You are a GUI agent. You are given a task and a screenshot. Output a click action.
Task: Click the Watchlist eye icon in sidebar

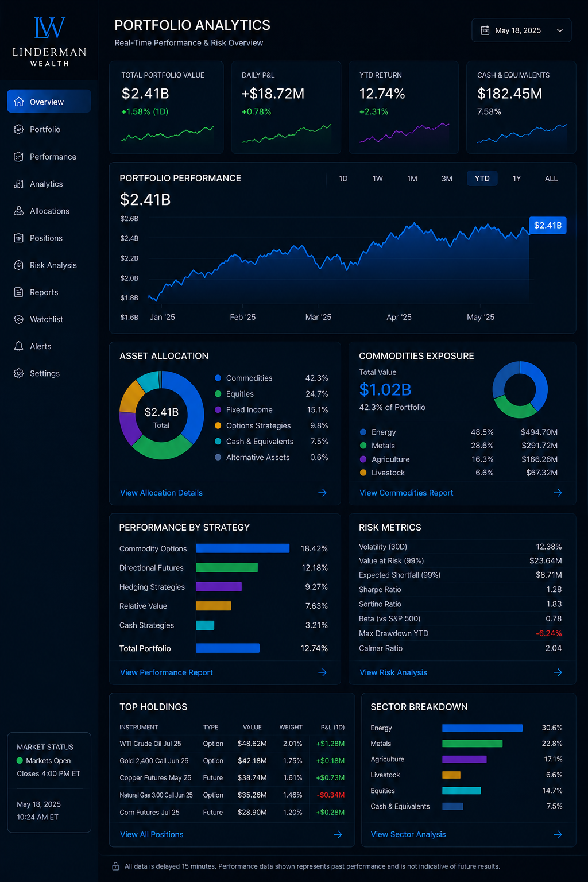pyautogui.click(x=19, y=319)
